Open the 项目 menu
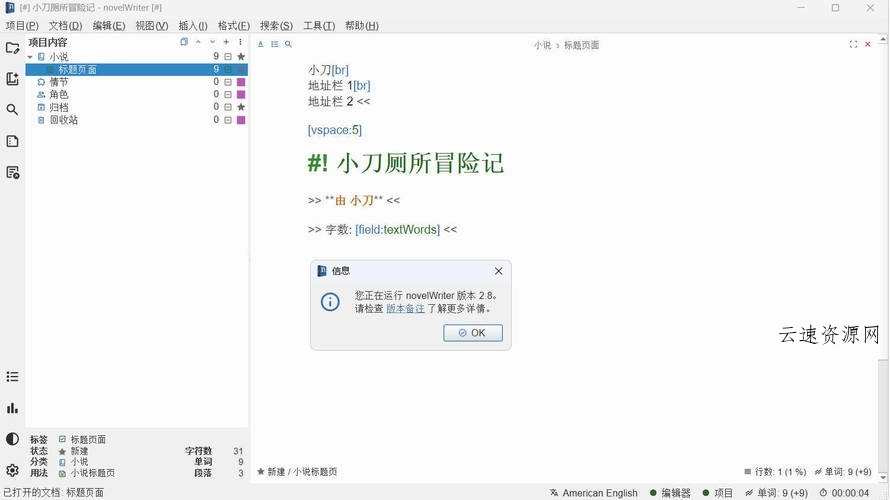The height and width of the screenshot is (500, 890). click(22, 26)
